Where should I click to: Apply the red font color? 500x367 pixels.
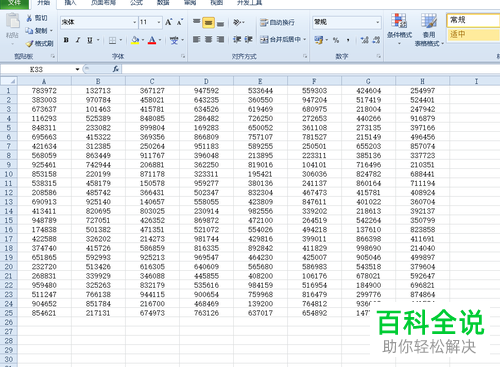[x=152, y=40]
